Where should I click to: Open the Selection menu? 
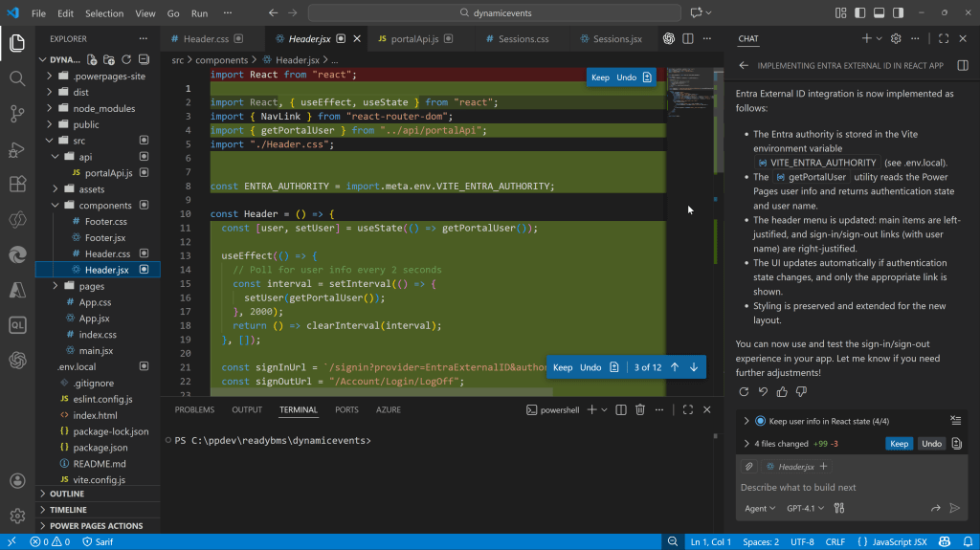[104, 13]
